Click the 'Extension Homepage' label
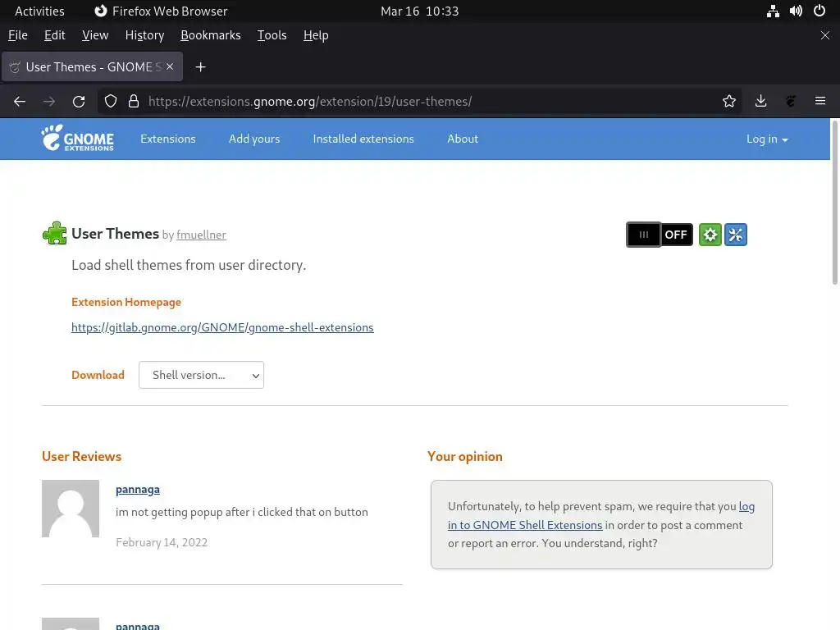Screen dimensions: 840x630 point(126,302)
